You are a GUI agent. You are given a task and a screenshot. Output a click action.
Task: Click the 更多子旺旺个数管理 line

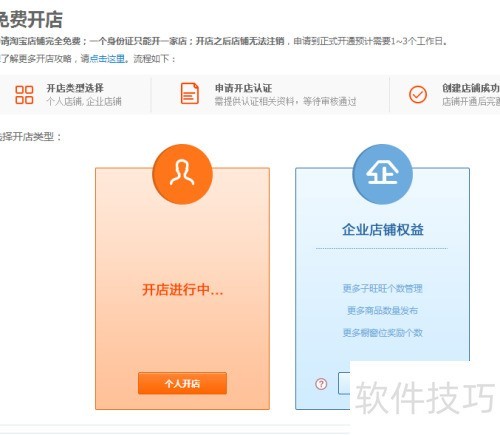tap(383, 288)
